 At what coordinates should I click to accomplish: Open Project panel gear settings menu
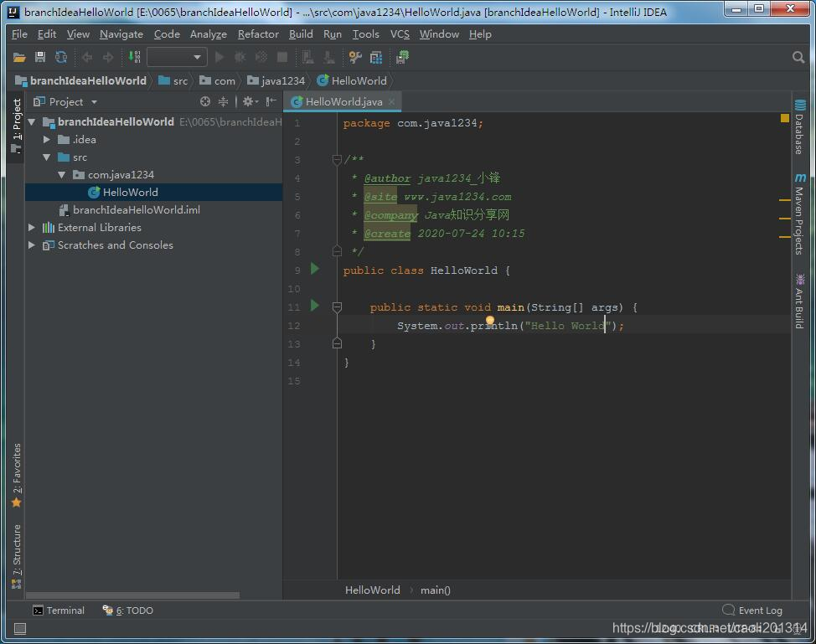click(250, 102)
